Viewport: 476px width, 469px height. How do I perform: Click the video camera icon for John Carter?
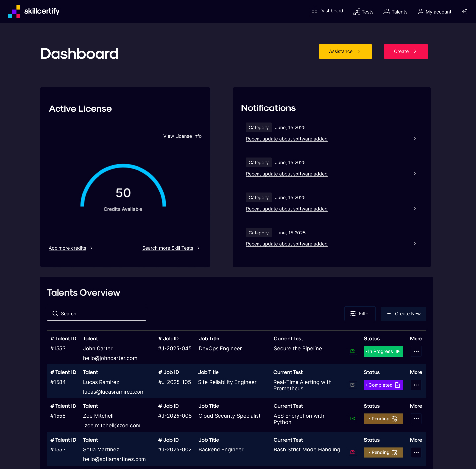pos(353,351)
